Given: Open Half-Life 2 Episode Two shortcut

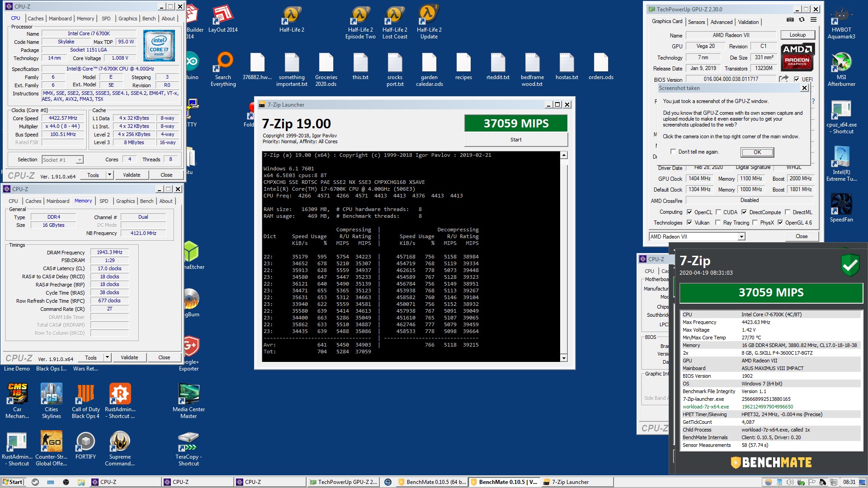Looking at the screenshot, I should (x=360, y=22).
